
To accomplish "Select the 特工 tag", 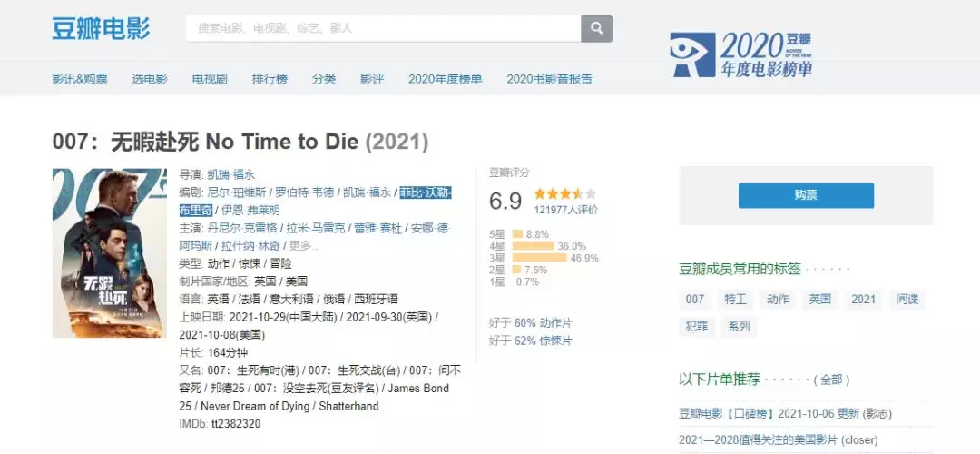I will pyautogui.click(x=736, y=299).
